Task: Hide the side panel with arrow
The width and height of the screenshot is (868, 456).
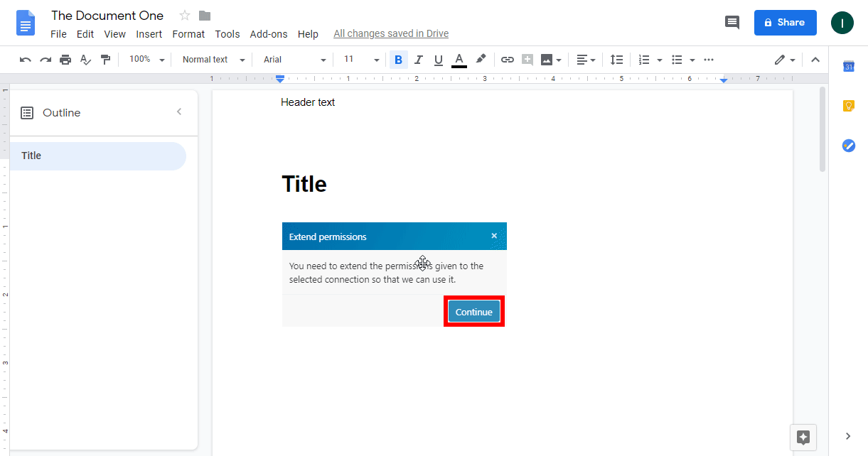Action: [848, 435]
